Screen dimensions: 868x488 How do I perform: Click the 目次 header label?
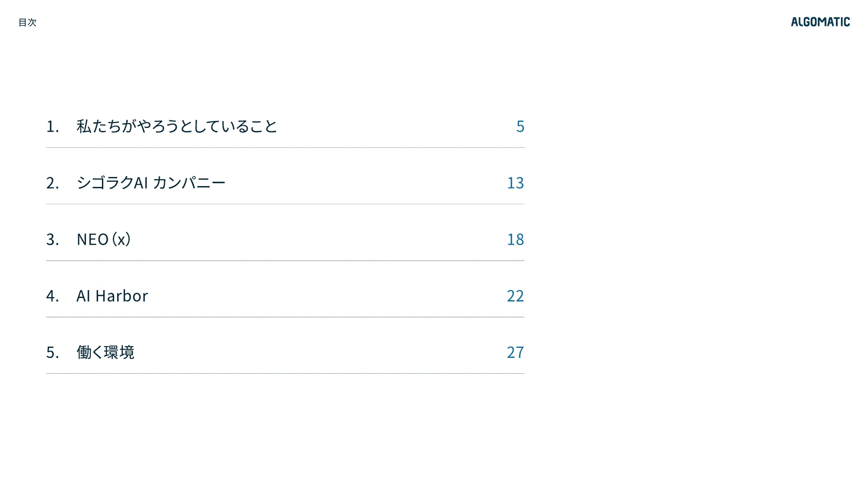click(27, 22)
